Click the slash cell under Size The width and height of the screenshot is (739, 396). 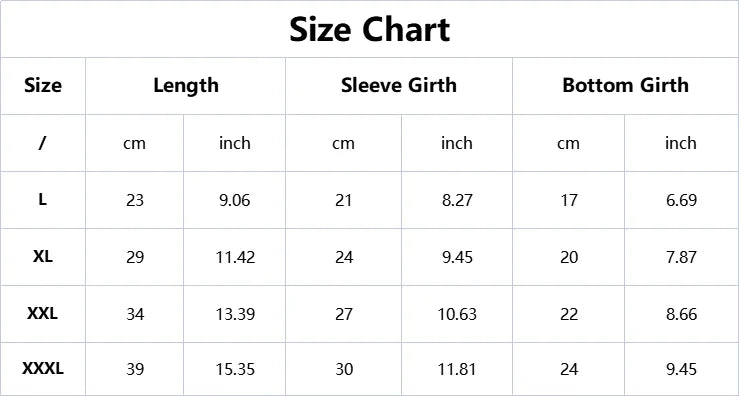[42, 143]
